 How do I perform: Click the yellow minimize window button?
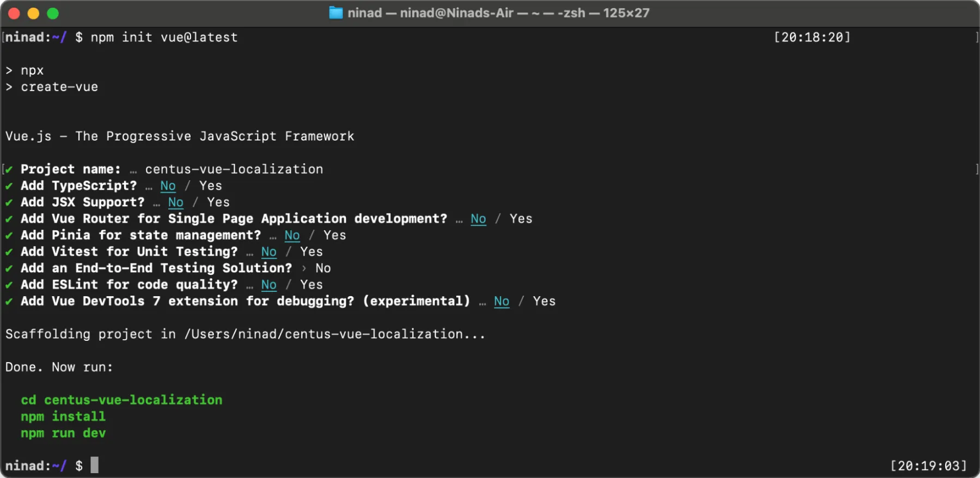pos(33,14)
